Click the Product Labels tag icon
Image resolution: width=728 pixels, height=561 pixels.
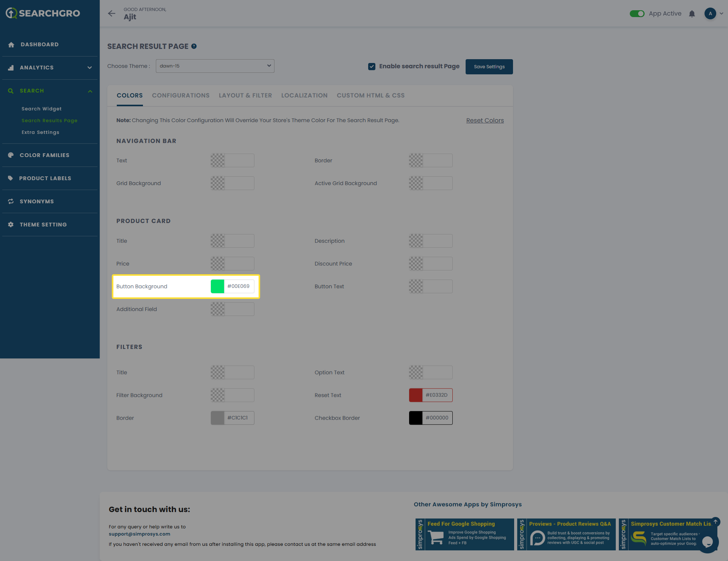tap(11, 178)
